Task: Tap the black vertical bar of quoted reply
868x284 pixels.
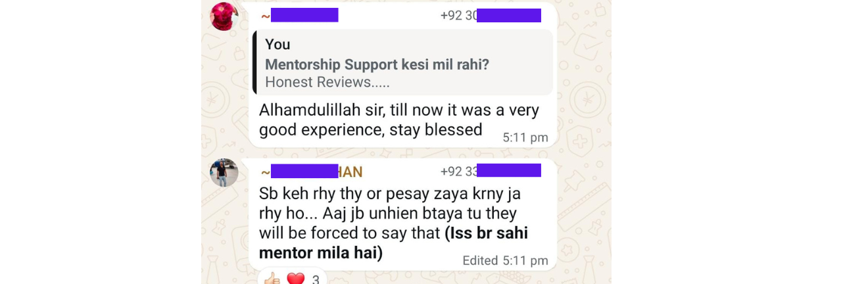Action: pos(254,63)
